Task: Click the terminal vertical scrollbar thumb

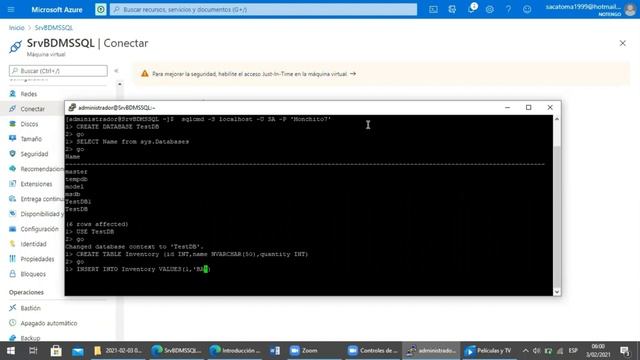Action: coord(557,216)
